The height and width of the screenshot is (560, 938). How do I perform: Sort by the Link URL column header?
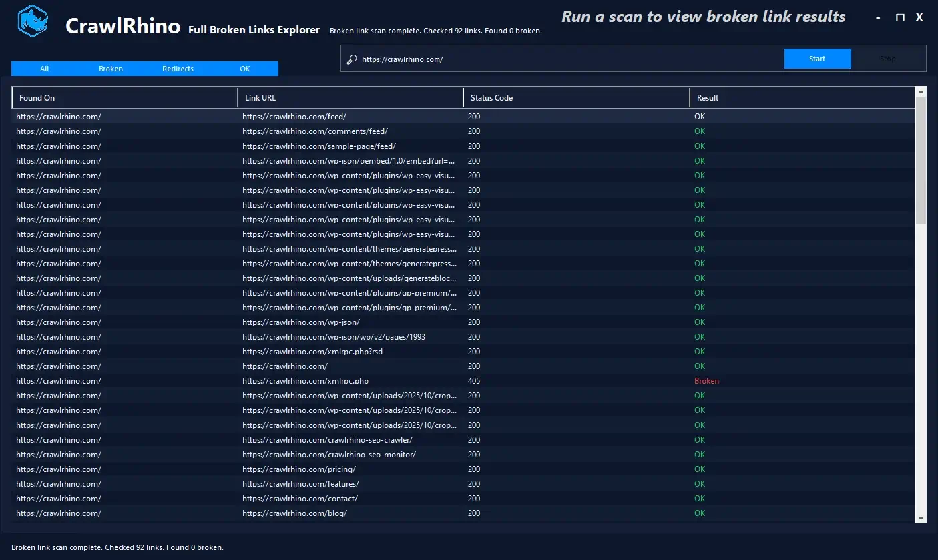coord(350,98)
